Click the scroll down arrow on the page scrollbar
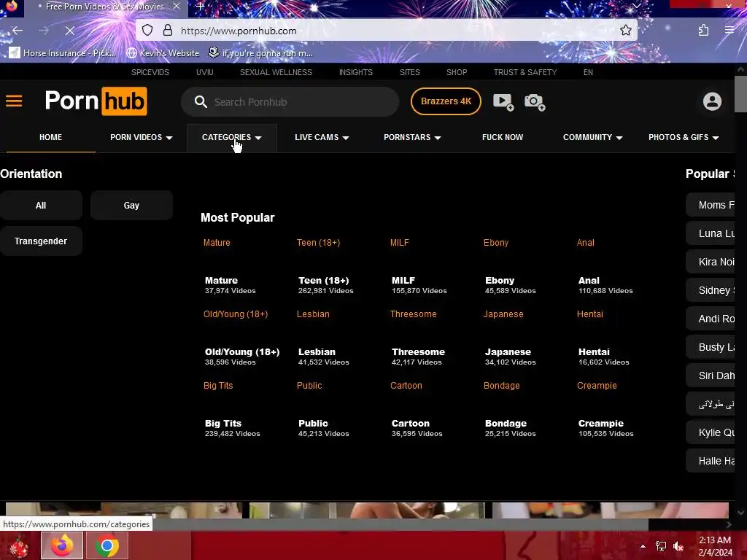The image size is (747, 560). coord(741,513)
